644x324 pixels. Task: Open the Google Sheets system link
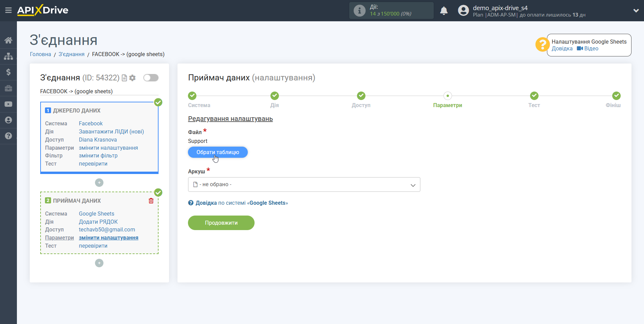coord(97,214)
